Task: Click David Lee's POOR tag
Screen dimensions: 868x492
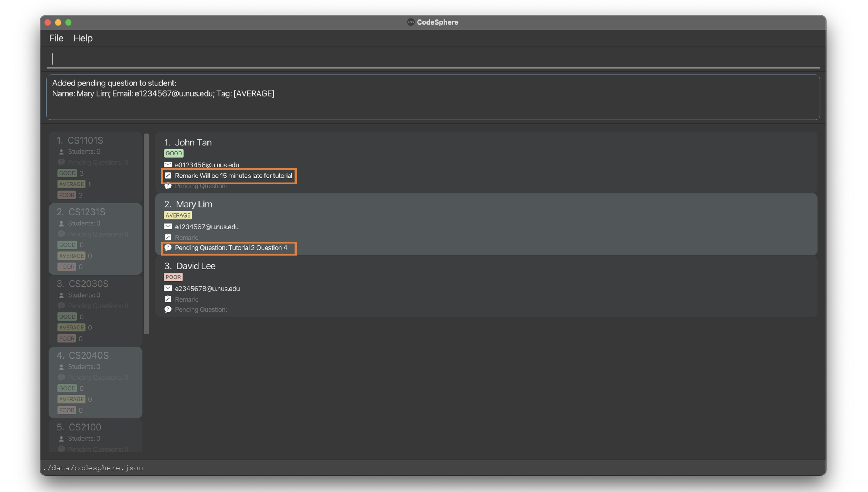Action: pos(173,277)
